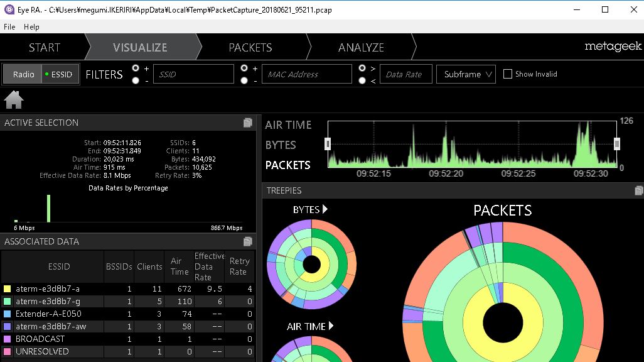Click the purple swatch for aterm-e3d8b7-aw
644x362 pixels.
[7, 327]
